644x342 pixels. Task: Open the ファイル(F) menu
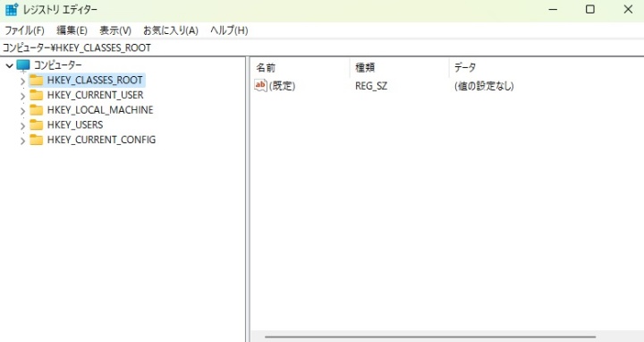pos(24,30)
